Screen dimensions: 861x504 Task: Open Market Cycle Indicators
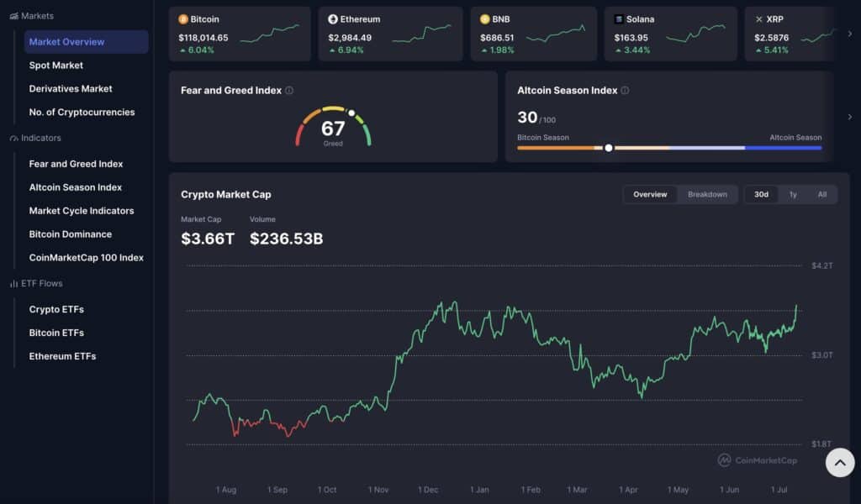coord(82,211)
